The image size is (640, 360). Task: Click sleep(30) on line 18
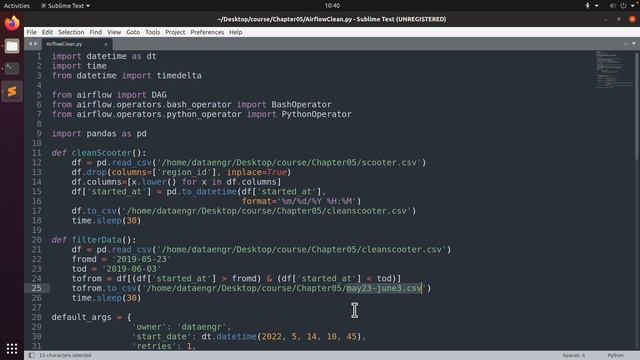pyautogui.click(x=119, y=221)
